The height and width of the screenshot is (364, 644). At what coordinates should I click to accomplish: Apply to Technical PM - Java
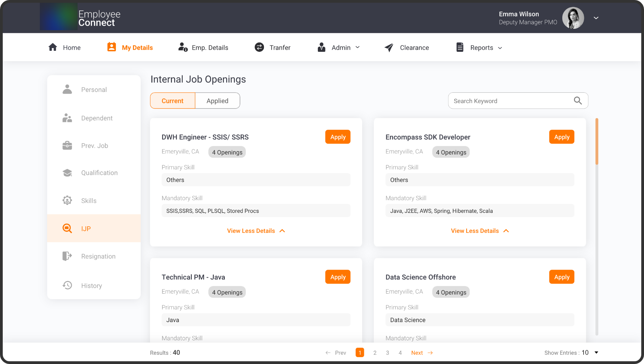(x=338, y=277)
